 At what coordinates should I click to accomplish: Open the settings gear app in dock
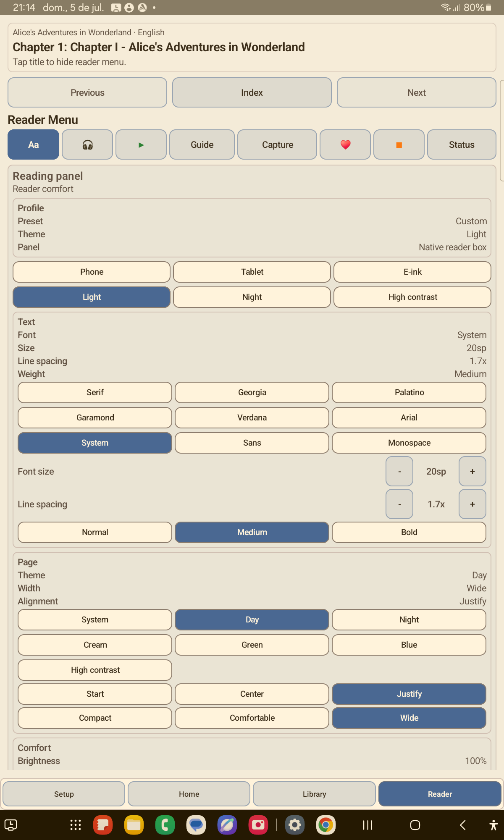pos(295,825)
